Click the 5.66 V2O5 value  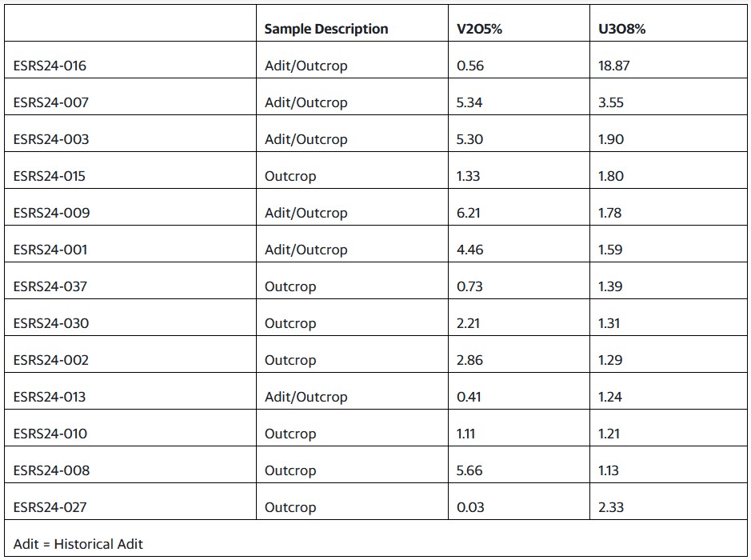469,470
